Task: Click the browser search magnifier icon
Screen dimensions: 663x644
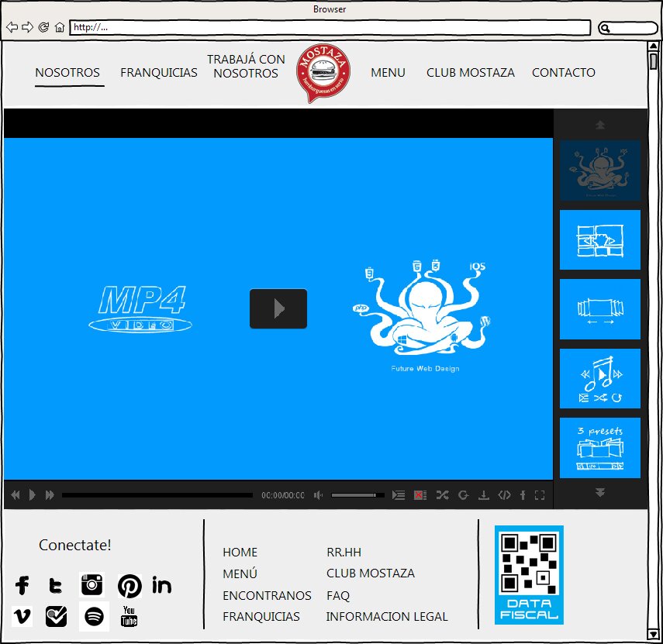Action: pyautogui.click(x=605, y=29)
